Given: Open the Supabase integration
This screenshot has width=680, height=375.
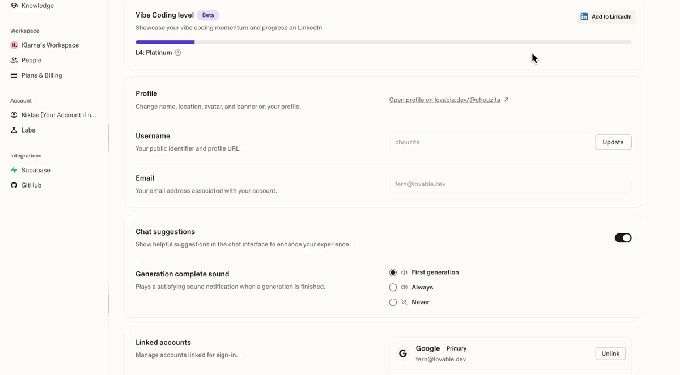Looking at the screenshot, I should (30, 170).
